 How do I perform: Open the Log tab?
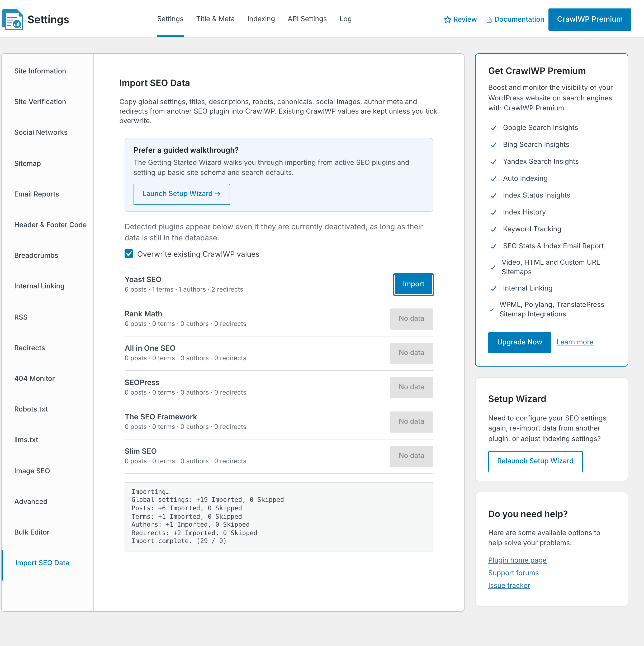345,19
